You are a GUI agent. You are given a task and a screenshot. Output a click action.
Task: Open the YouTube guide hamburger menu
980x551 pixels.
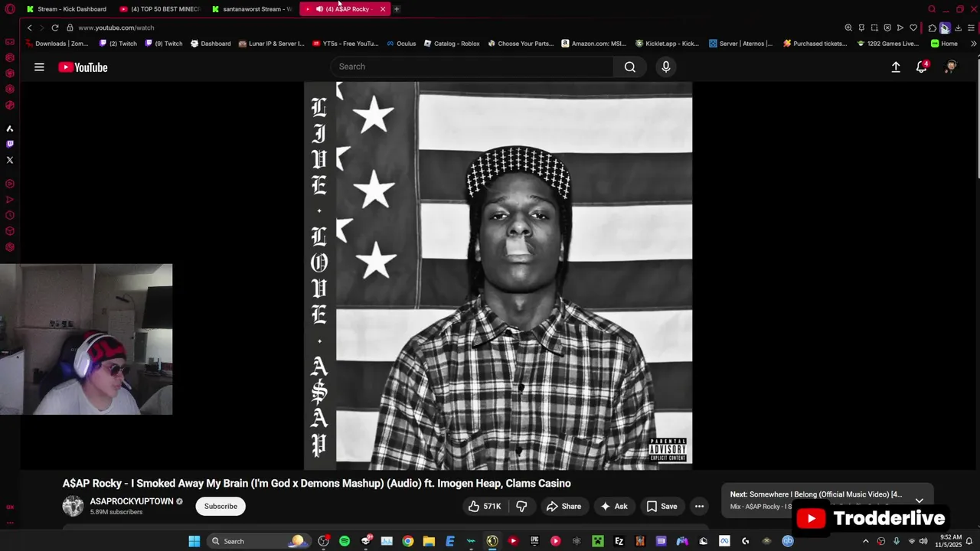click(39, 67)
